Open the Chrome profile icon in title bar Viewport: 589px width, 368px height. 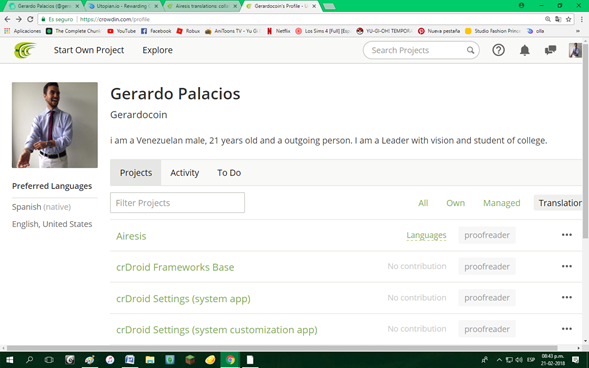[x=521, y=5]
